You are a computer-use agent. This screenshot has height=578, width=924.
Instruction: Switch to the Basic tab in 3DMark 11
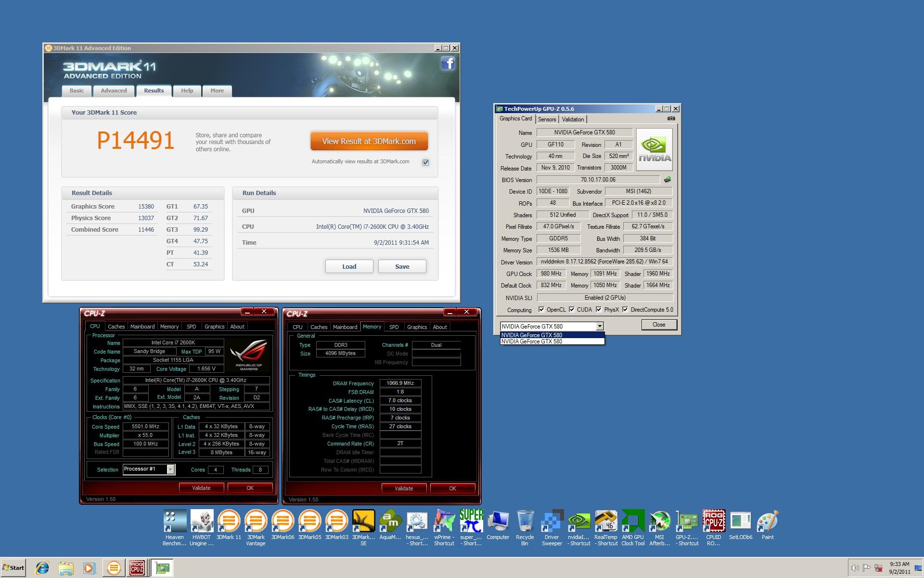coord(77,91)
